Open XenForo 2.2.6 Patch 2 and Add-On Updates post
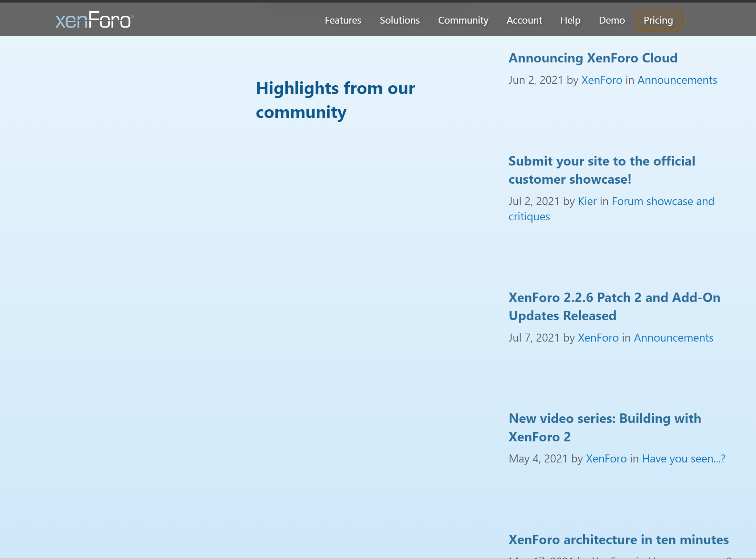Screen dimensions: 756x559 tap(614, 306)
